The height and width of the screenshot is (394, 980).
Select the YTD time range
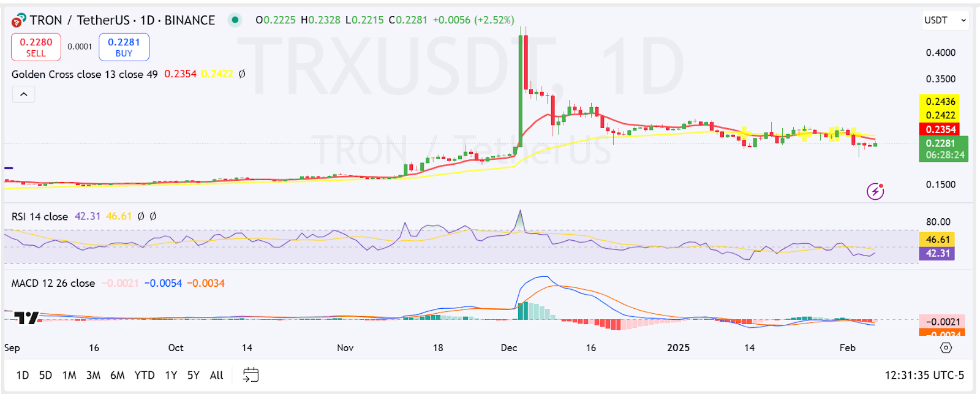[145, 375]
